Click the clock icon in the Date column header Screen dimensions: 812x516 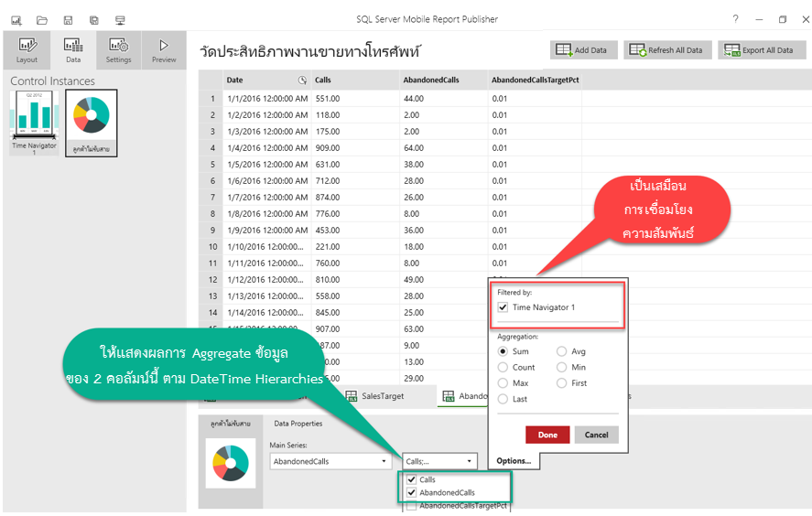tap(302, 81)
